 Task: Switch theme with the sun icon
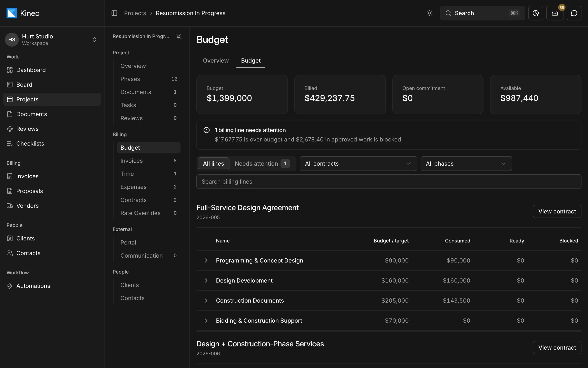pyautogui.click(x=429, y=13)
